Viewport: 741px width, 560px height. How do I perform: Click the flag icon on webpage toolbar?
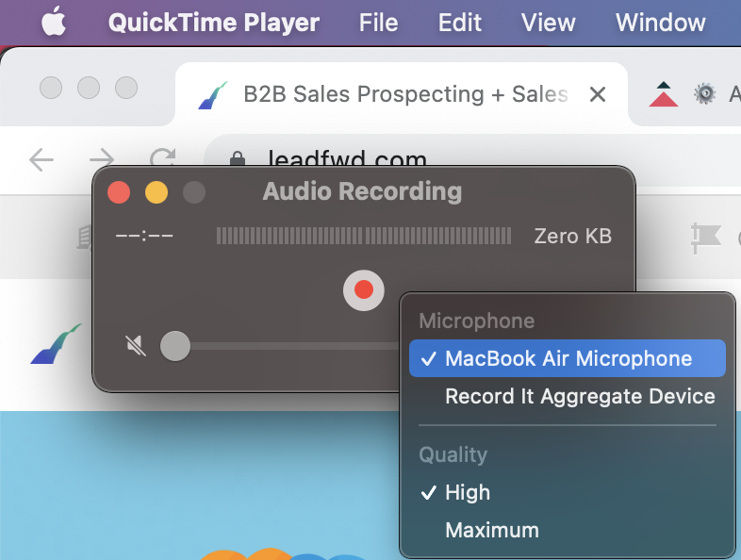click(705, 238)
